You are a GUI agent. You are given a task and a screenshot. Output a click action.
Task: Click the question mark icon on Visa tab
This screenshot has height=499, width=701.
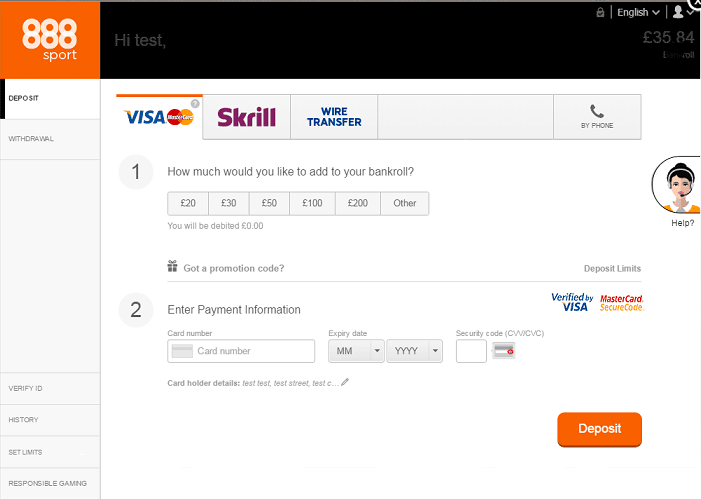195,103
